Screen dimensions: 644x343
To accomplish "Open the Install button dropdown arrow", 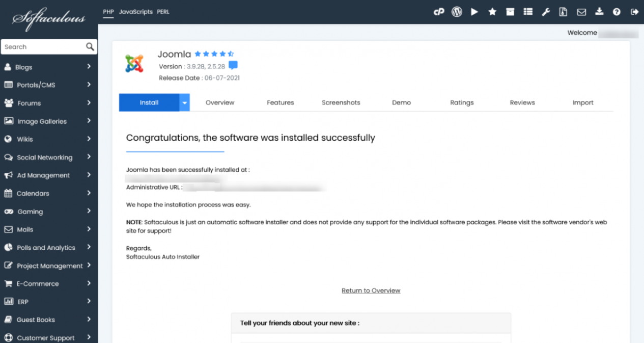I will [185, 102].
